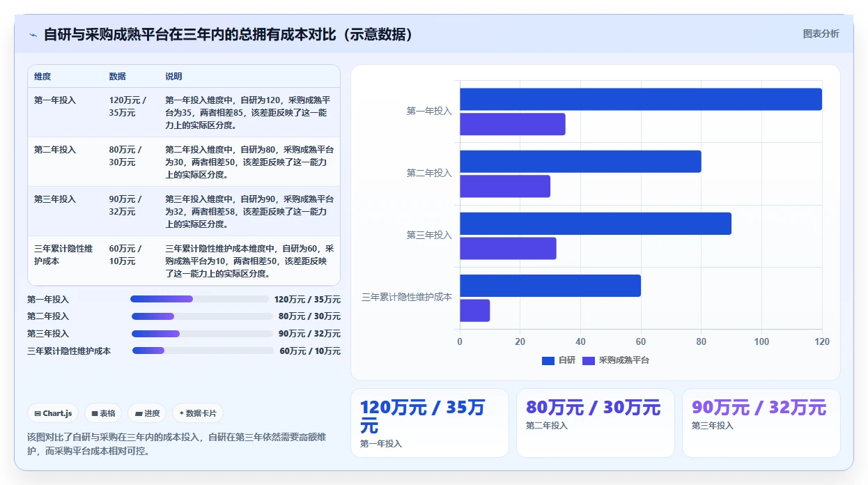Click the 三年累计隐性维护成本 progress bar
Screen dimensions: 868x485
[203, 351]
